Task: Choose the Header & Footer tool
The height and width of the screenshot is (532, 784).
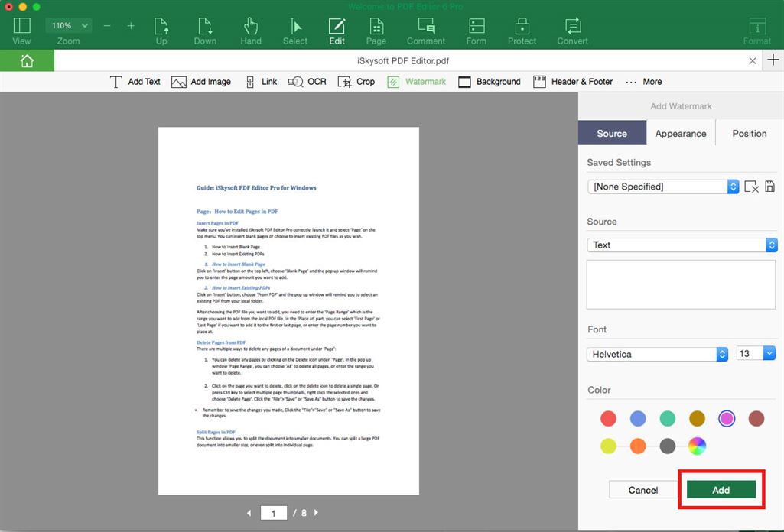Action: click(573, 82)
